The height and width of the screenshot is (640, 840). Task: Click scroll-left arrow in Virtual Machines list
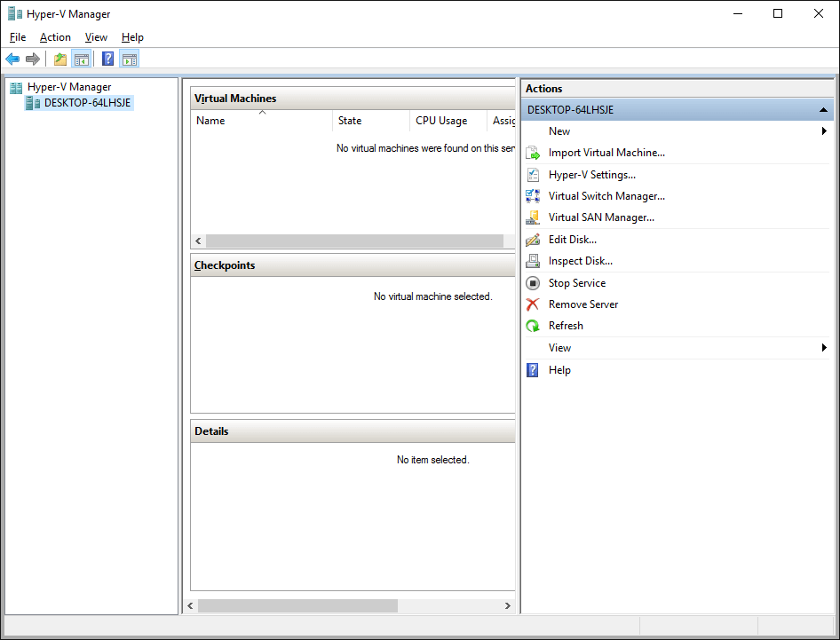(198, 241)
